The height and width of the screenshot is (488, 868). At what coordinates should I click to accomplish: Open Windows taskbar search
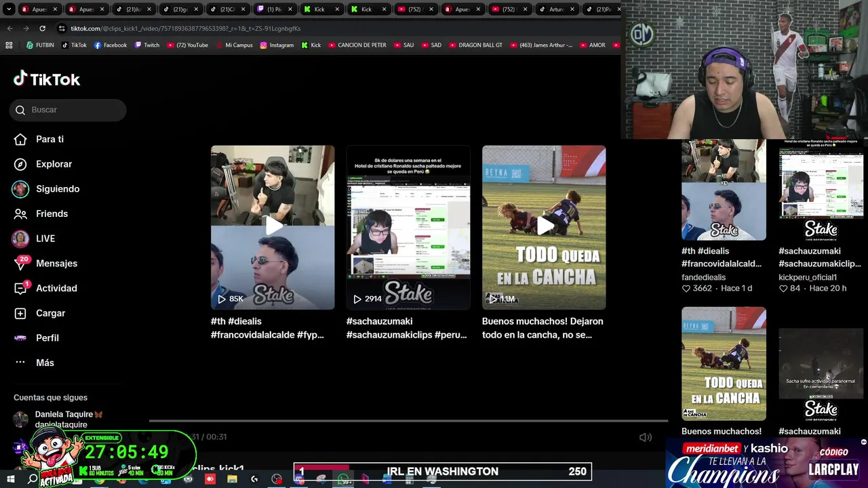[x=33, y=479]
